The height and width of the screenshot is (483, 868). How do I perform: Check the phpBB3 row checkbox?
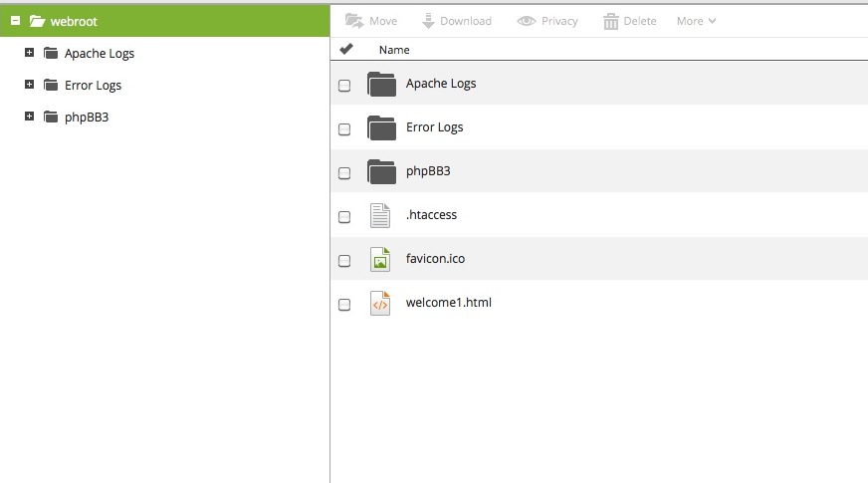click(344, 173)
